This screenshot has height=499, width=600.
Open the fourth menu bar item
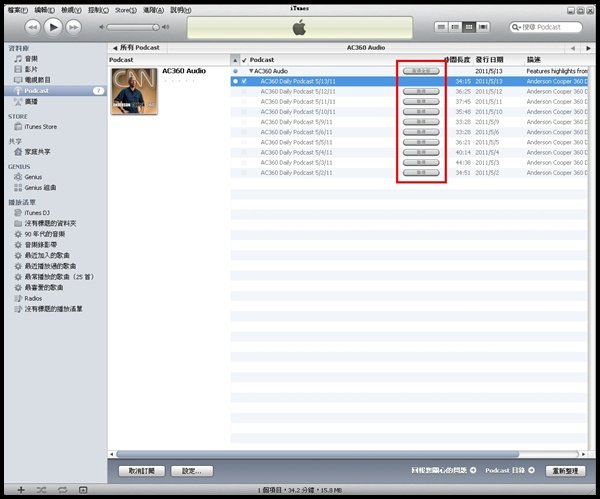tap(98, 10)
